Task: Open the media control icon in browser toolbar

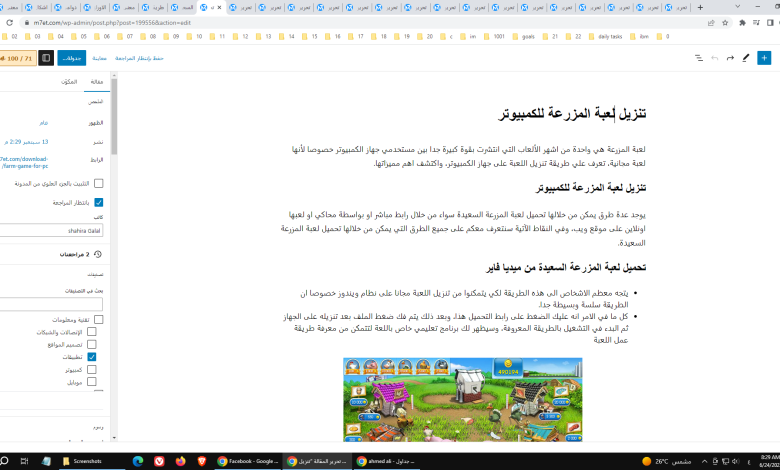Action: coord(756,22)
